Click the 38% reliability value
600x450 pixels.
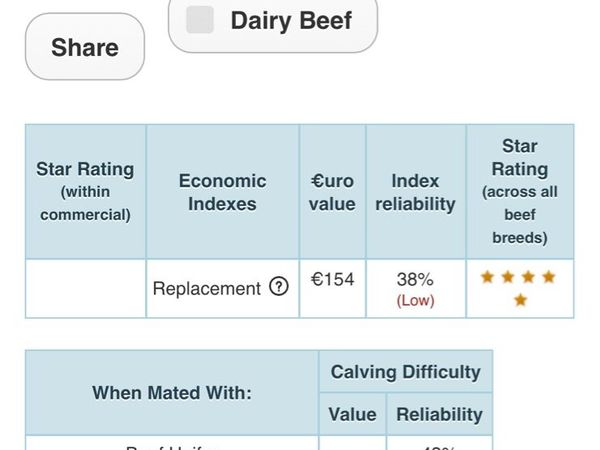(x=415, y=279)
